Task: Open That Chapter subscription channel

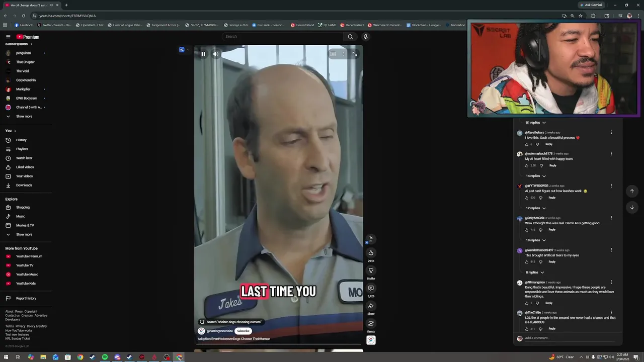Action: (25, 62)
